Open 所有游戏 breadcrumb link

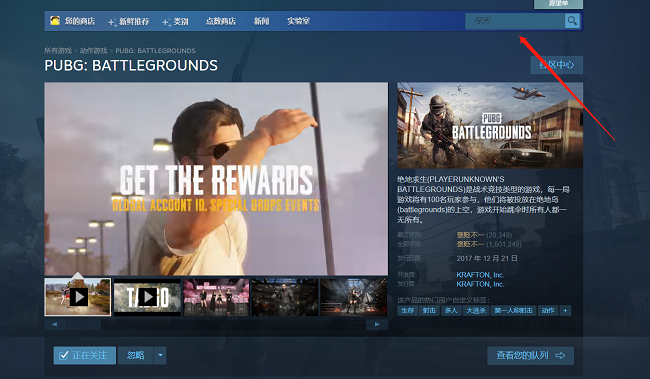[x=58, y=51]
